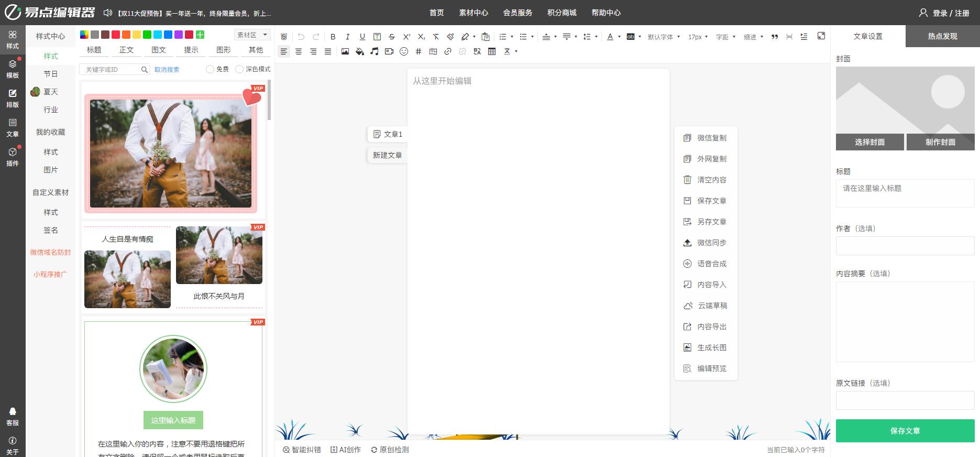Enable 深色模式 dark mode

(239, 69)
